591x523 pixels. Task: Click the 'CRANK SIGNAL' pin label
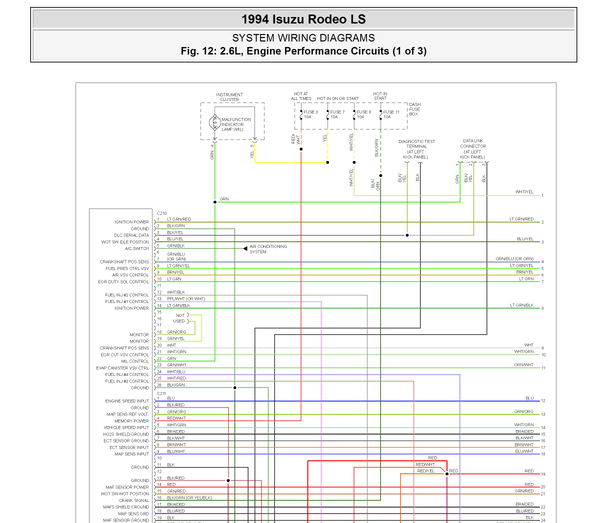(x=134, y=501)
